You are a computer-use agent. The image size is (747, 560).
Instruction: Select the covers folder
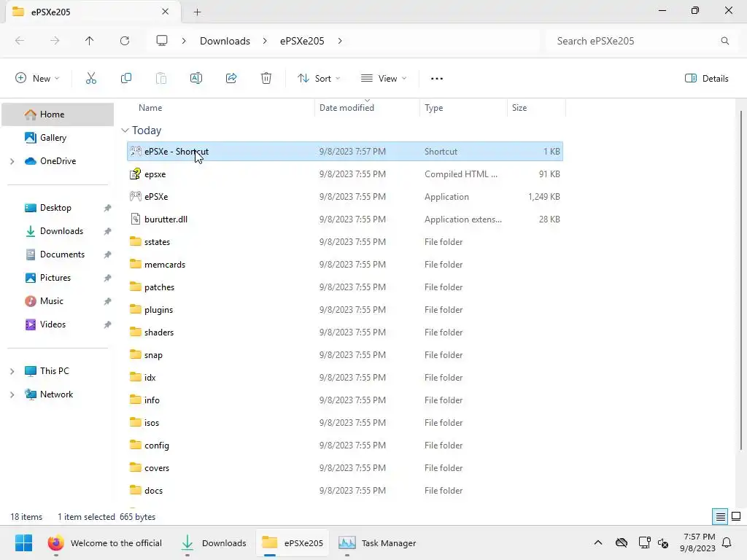[345, 468]
